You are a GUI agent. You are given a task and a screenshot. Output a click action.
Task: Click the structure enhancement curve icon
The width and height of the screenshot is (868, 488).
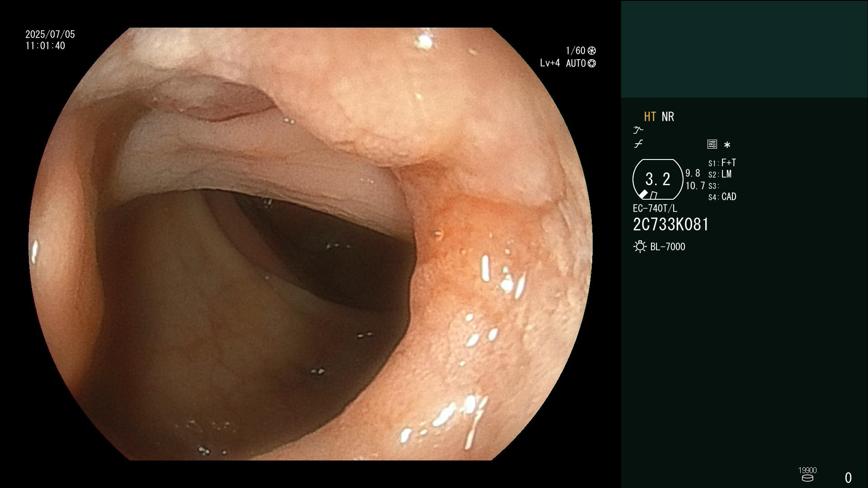click(638, 144)
